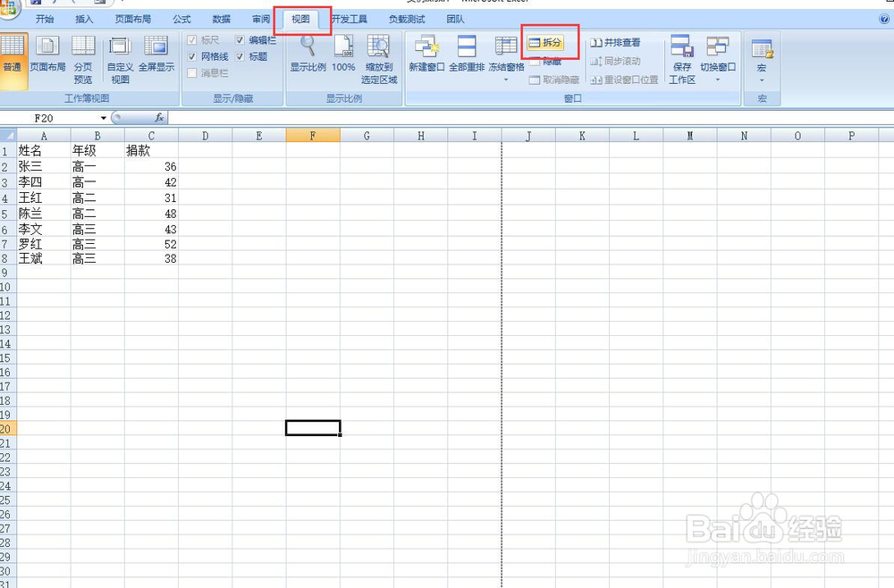
Task: Toggle the Ruler checkbox
Action: 191,40
